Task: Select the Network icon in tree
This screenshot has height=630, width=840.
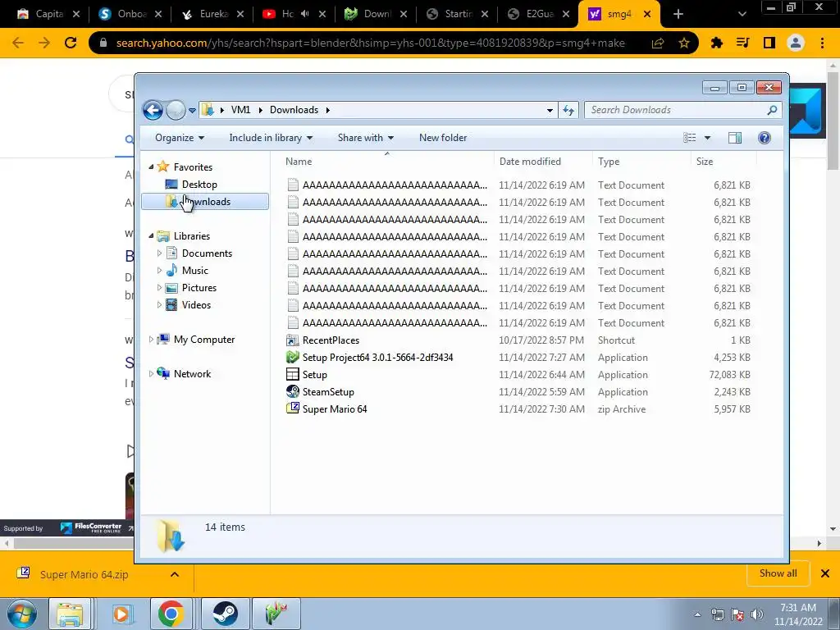Action: tap(163, 373)
